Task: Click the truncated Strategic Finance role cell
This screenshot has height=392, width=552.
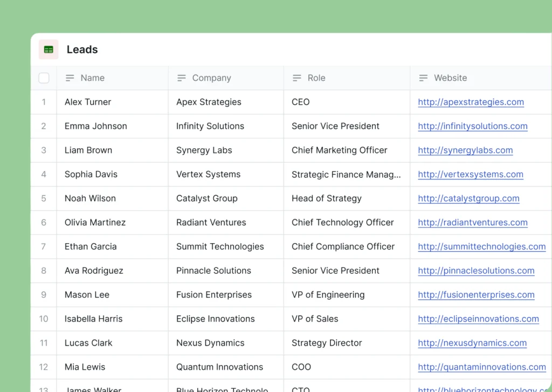Action: [x=346, y=174]
